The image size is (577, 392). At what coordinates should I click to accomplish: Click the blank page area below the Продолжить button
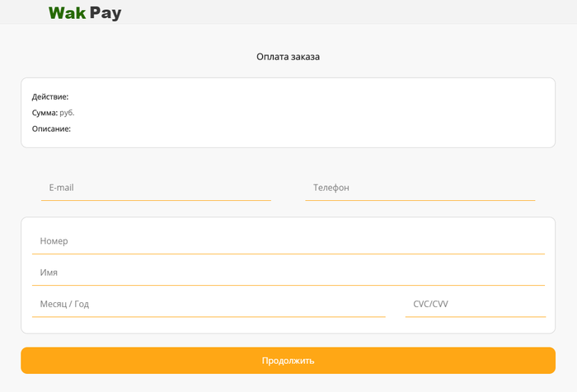pyautogui.click(x=288, y=384)
